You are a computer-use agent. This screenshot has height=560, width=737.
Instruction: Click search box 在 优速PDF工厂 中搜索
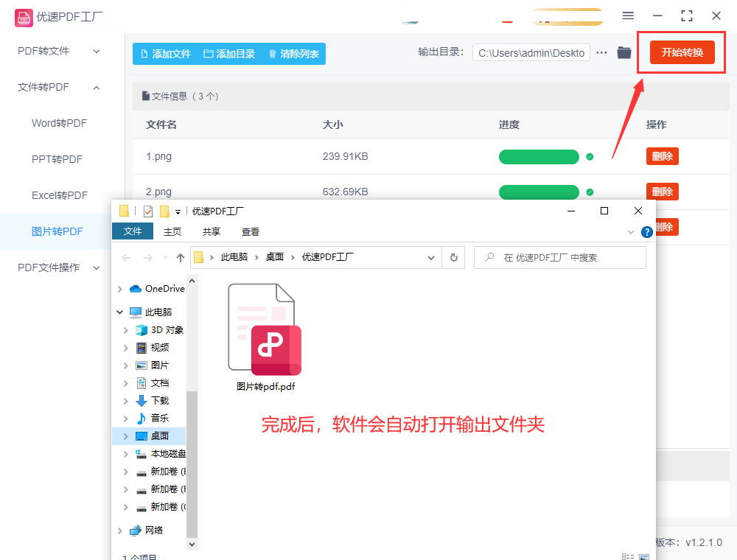click(560, 257)
